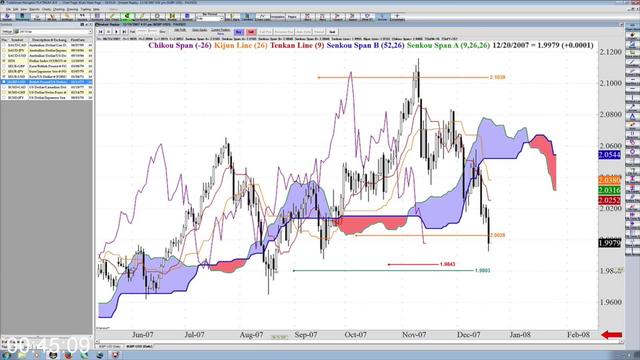This screenshot has width=640, height=360.
Task: Click the red Sell button
Action: coord(251,32)
